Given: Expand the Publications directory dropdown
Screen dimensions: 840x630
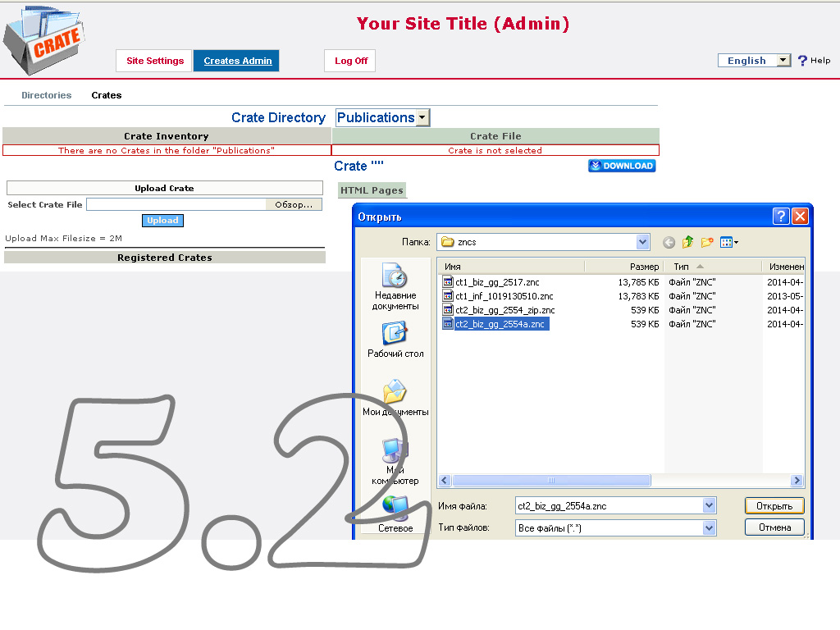Looking at the screenshot, I should (422, 118).
